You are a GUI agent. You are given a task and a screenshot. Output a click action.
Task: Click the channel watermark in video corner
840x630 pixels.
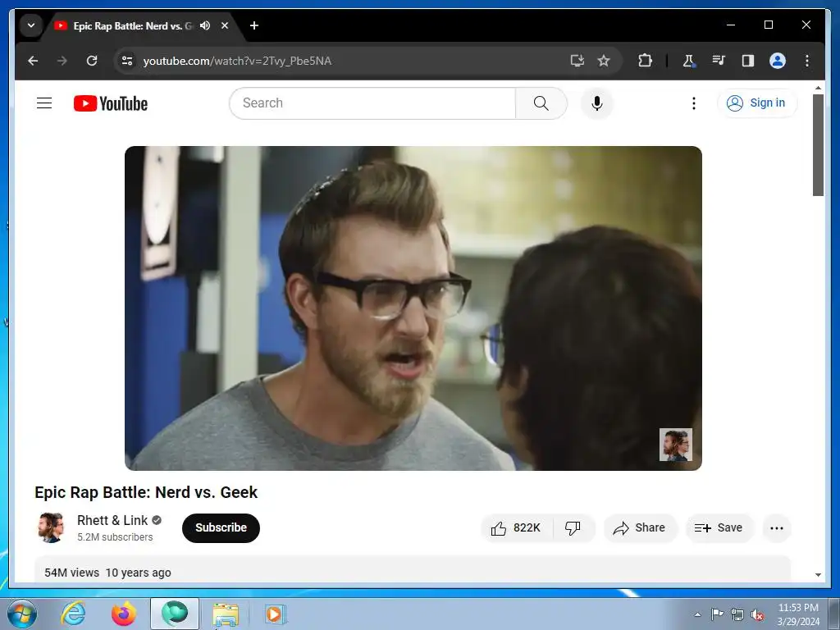[x=676, y=444]
